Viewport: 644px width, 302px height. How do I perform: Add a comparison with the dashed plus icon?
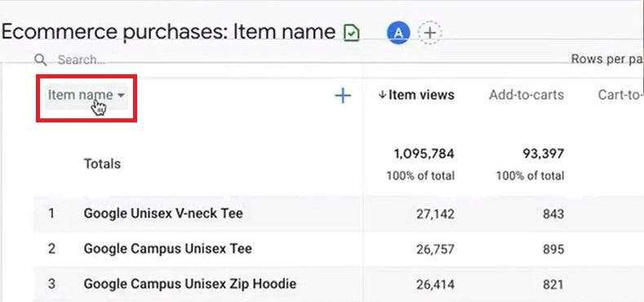pos(429,33)
